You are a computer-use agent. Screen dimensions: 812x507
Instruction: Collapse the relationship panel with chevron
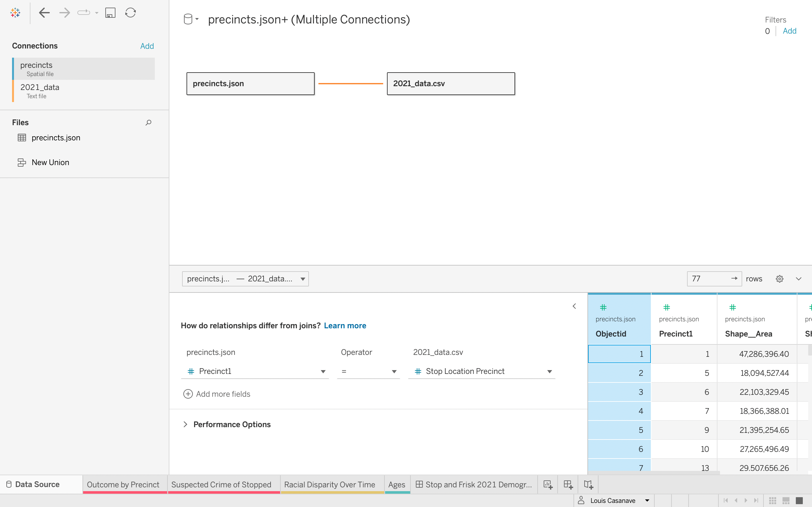point(574,306)
